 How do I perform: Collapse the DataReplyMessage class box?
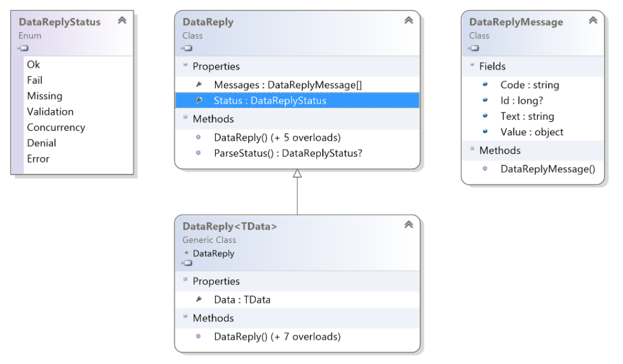tap(593, 20)
